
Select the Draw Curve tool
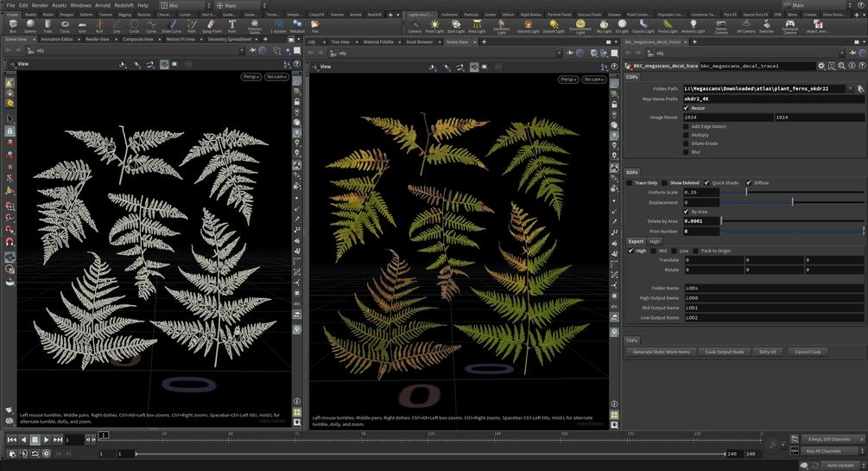click(x=171, y=25)
